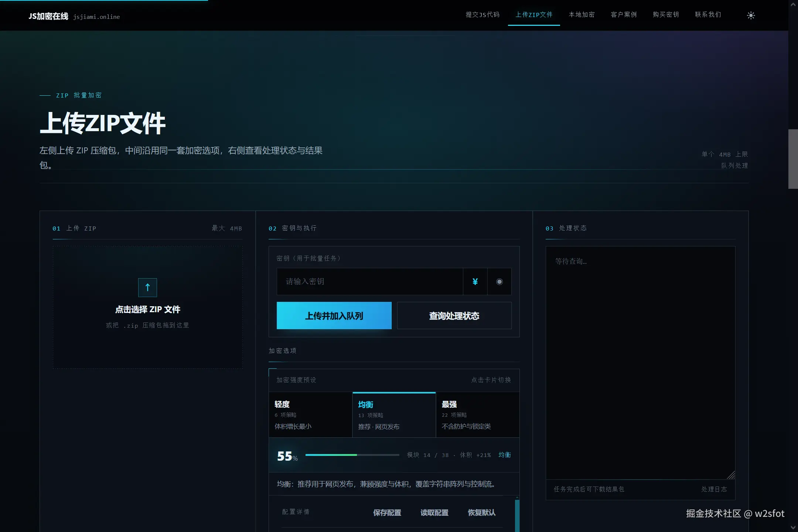Image resolution: width=798 pixels, height=532 pixels.
Task: Toggle key visibility eye icon
Action: pos(499,282)
